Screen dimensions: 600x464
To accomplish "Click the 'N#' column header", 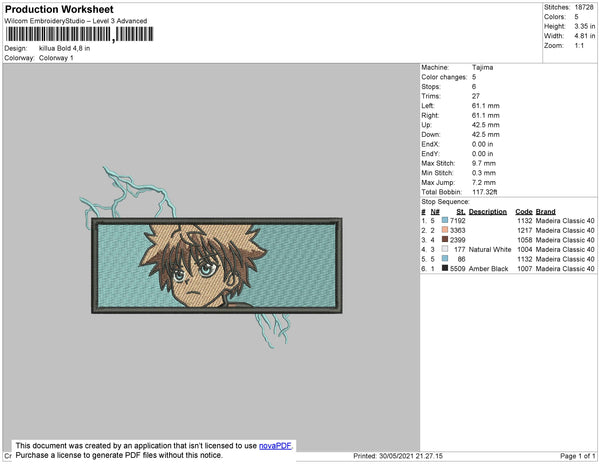I will [435, 212].
